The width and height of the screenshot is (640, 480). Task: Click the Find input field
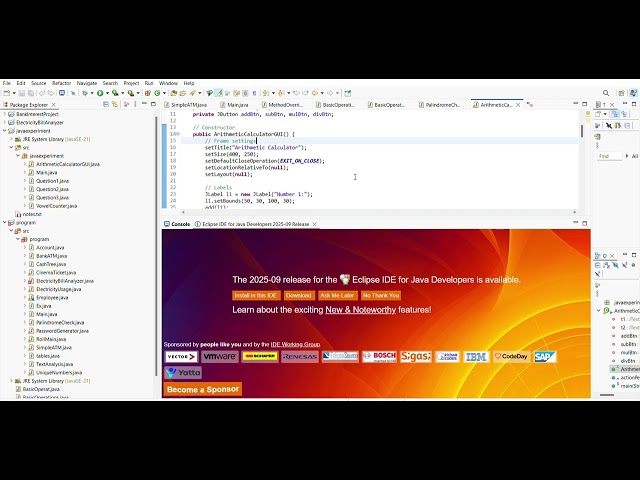point(609,156)
